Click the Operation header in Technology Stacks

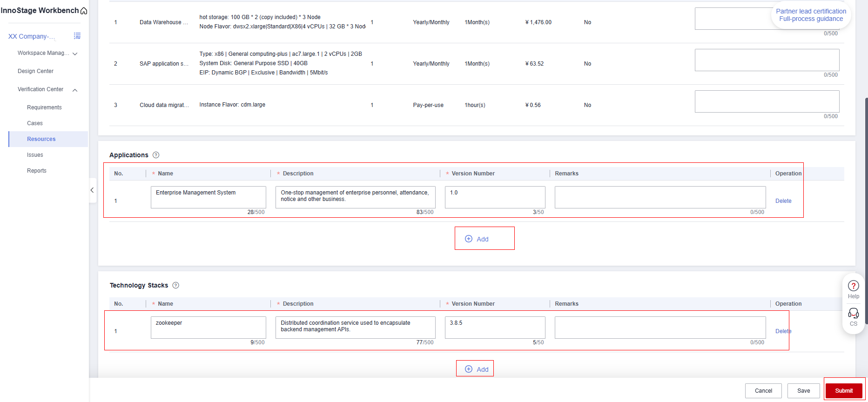[x=788, y=304]
